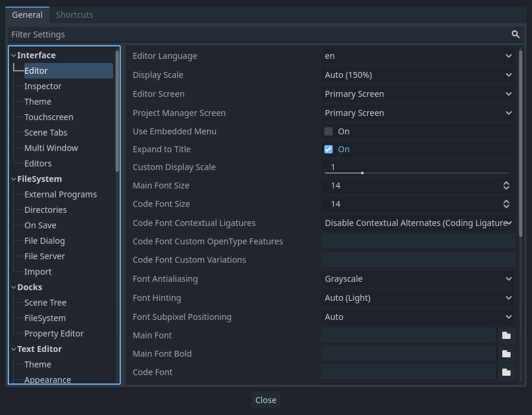
Task: Click the Code Font Size stepper arrows
Action: click(x=506, y=203)
